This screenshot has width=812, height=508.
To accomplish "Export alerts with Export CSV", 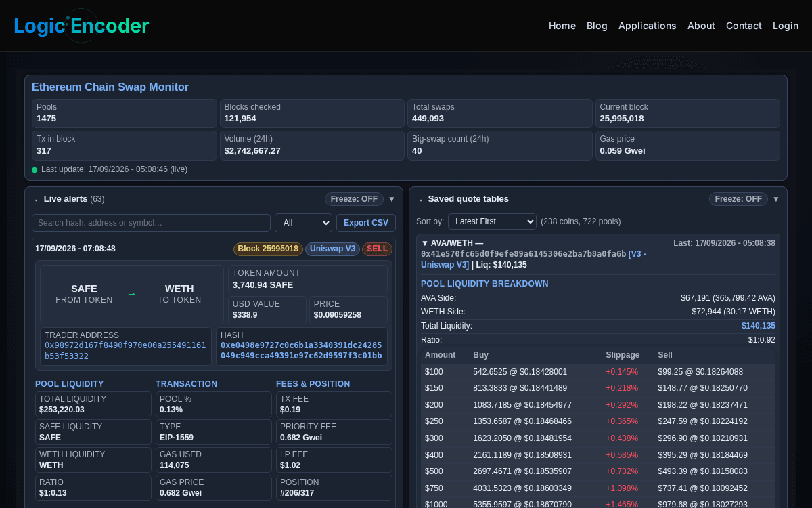I will (366, 223).
